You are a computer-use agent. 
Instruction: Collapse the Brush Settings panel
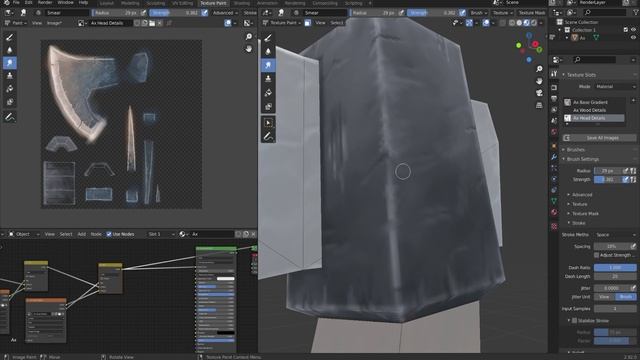click(582, 159)
